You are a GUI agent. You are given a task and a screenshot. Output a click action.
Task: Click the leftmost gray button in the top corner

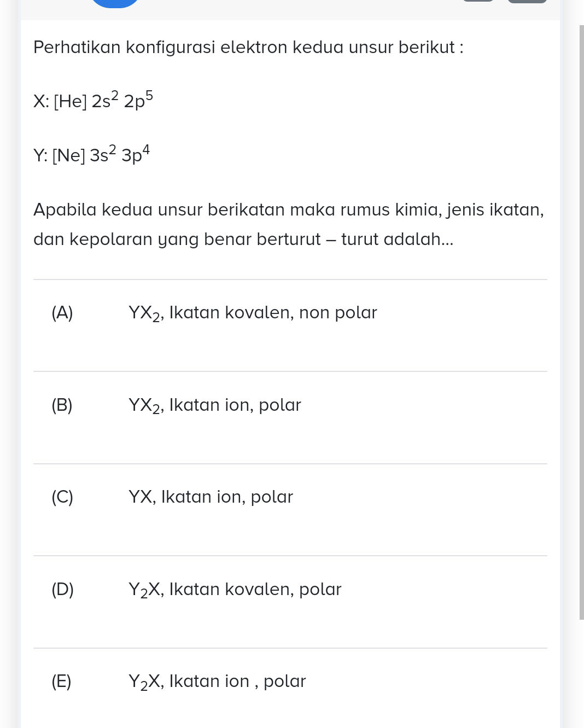477,2
